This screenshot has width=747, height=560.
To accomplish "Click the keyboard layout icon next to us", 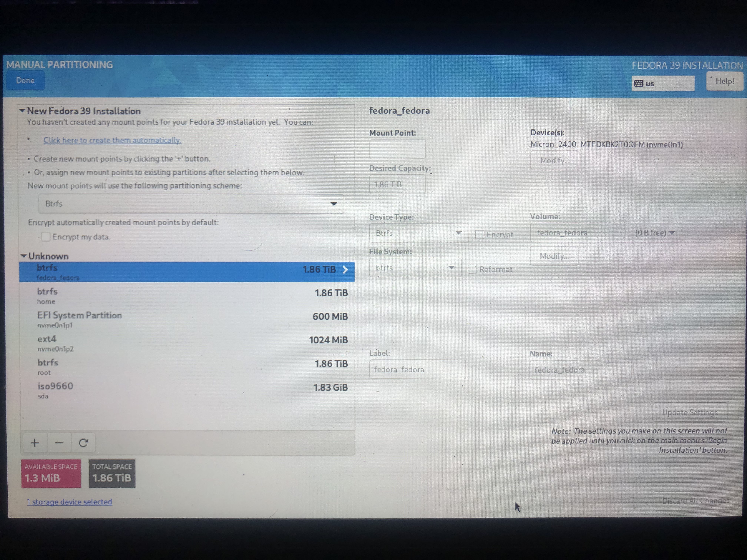I will 639,83.
